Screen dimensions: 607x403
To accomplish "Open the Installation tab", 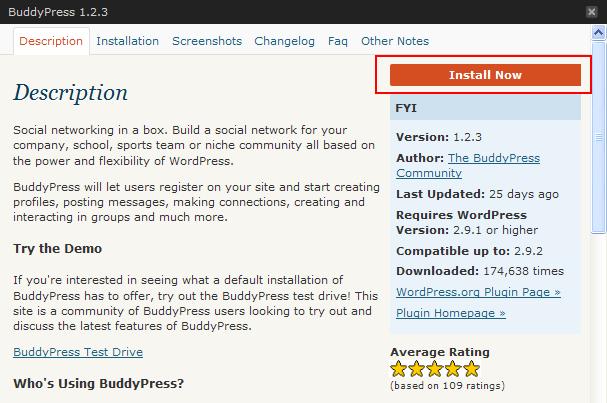I will click(x=128, y=41).
